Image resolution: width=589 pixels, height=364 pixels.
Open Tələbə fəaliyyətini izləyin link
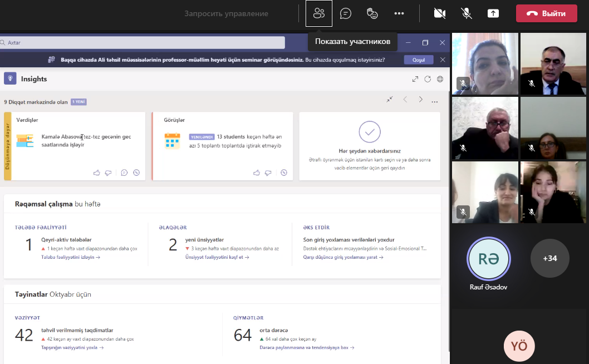click(x=71, y=257)
